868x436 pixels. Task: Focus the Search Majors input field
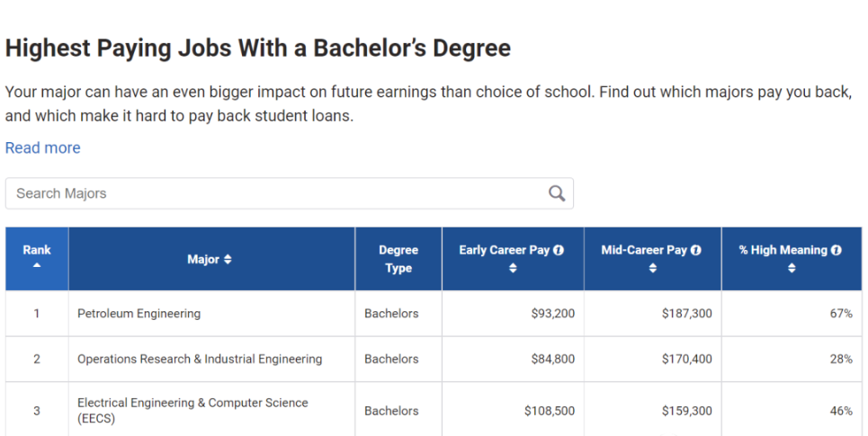coord(290,193)
